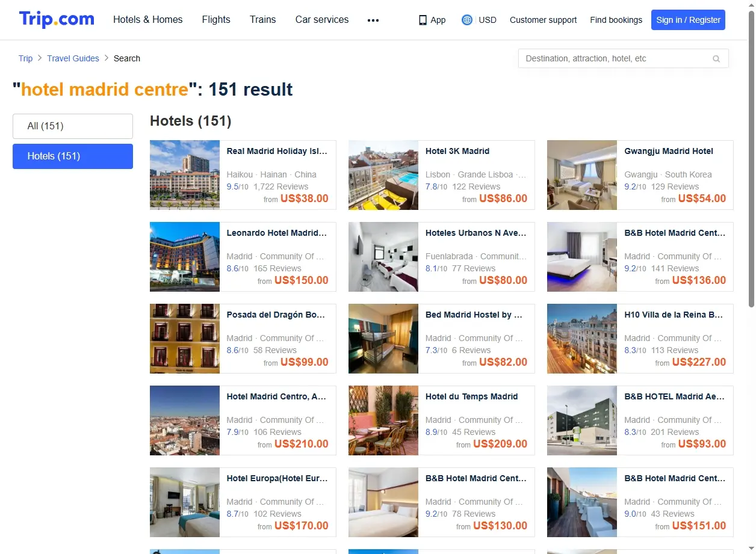Open H10 Villa de la Reina photo
The image size is (756, 554).
[x=582, y=339]
